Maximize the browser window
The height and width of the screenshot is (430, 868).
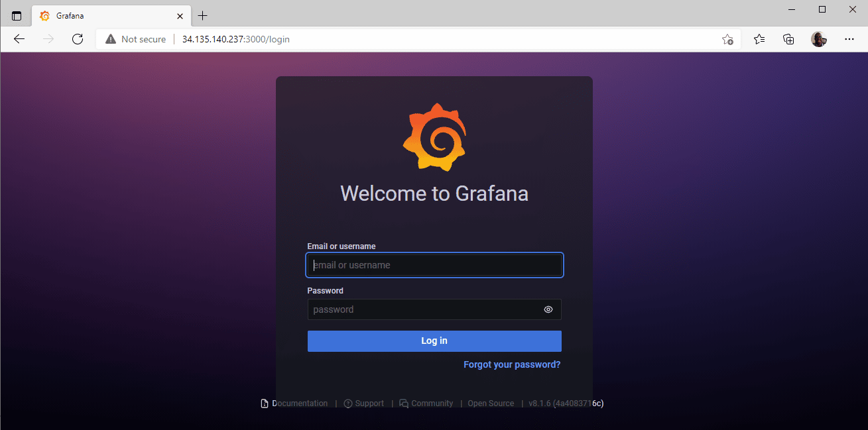(822, 9)
